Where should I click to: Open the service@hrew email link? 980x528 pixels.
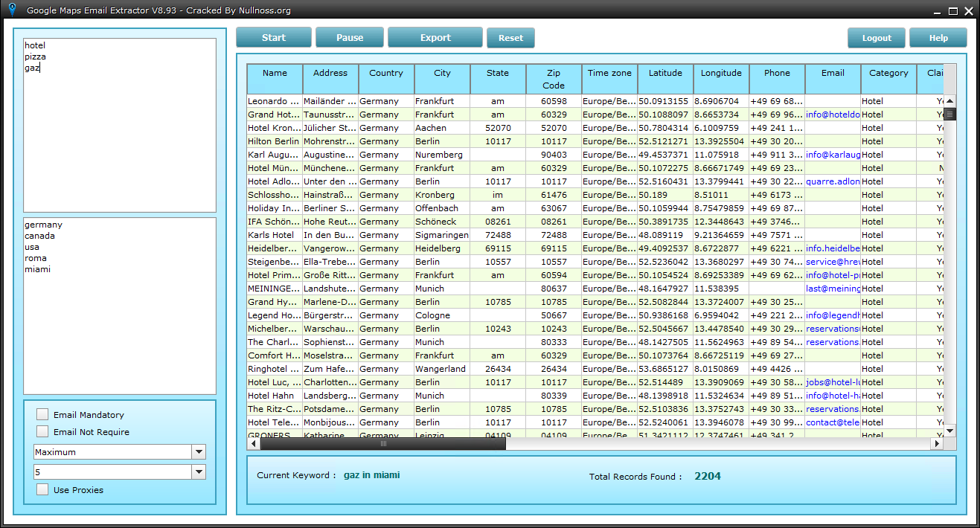click(x=833, y=262)
